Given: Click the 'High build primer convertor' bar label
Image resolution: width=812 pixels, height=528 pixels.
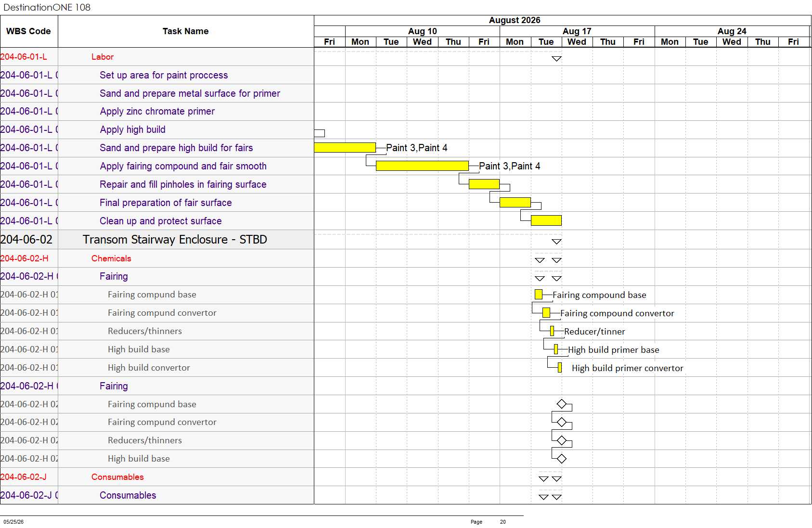Looking at the screenshot, I should pyautogui.click(x=628, y=368).
